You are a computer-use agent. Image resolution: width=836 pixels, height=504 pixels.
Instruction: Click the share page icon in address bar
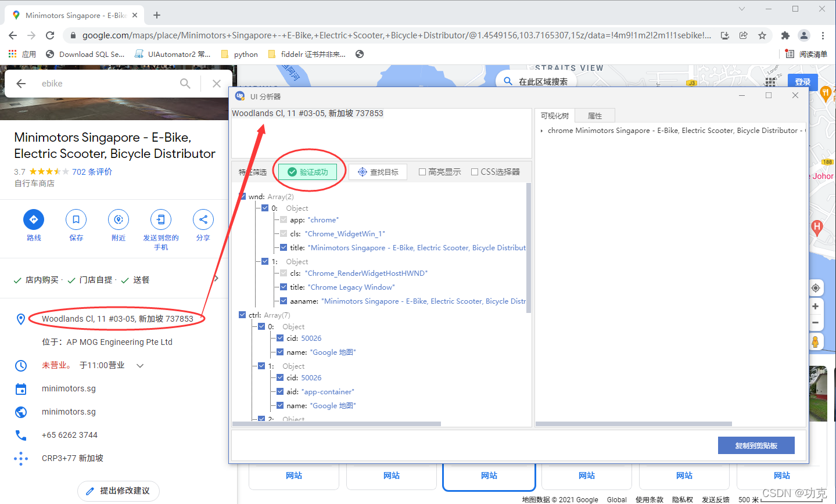[743, 35]
